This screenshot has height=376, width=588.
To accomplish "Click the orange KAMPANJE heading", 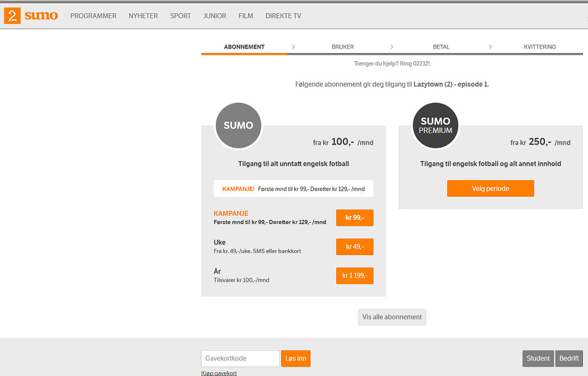I will point(231,213).
